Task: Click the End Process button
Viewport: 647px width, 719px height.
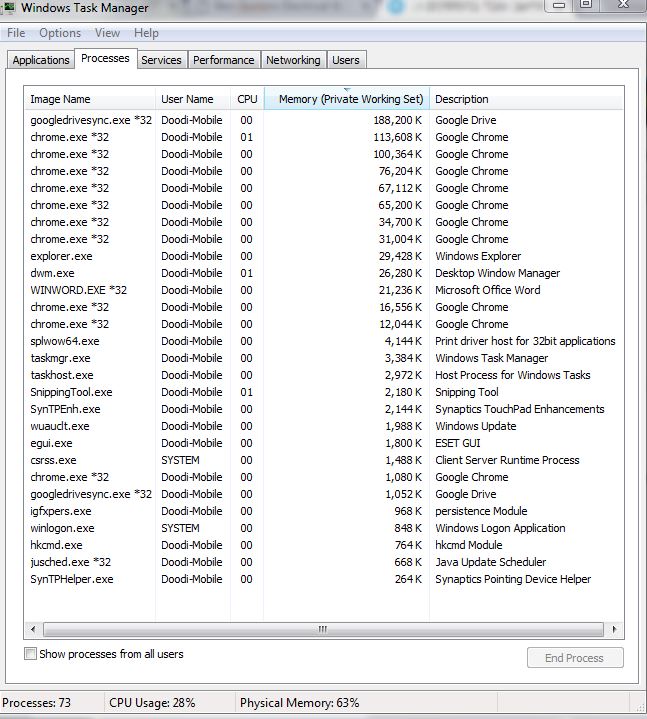Action: pos(575,658)
